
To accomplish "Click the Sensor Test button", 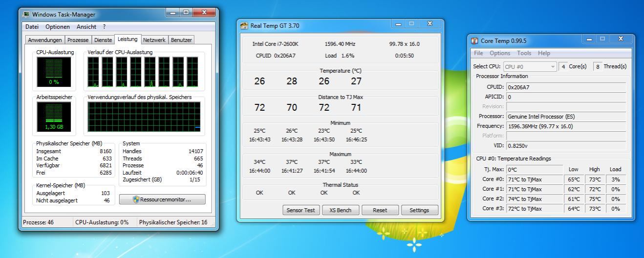I will tap(301, 210).
